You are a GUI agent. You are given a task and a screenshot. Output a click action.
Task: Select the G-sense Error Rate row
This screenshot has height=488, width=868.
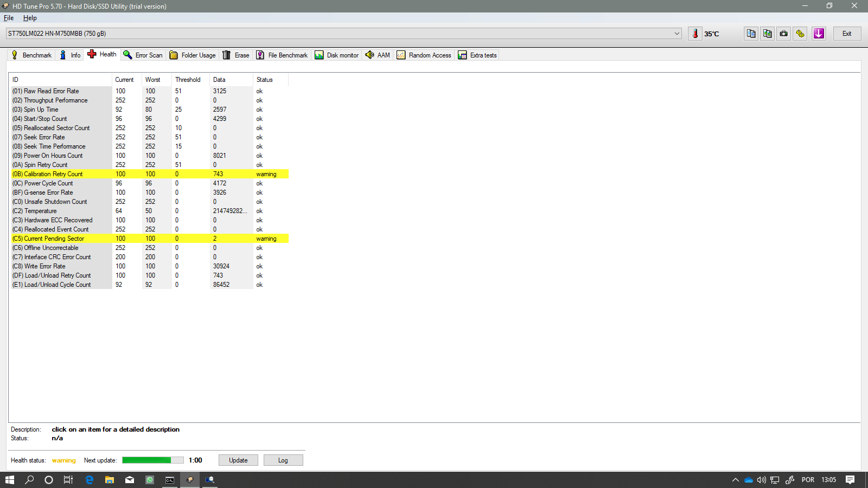coord(150,192)
